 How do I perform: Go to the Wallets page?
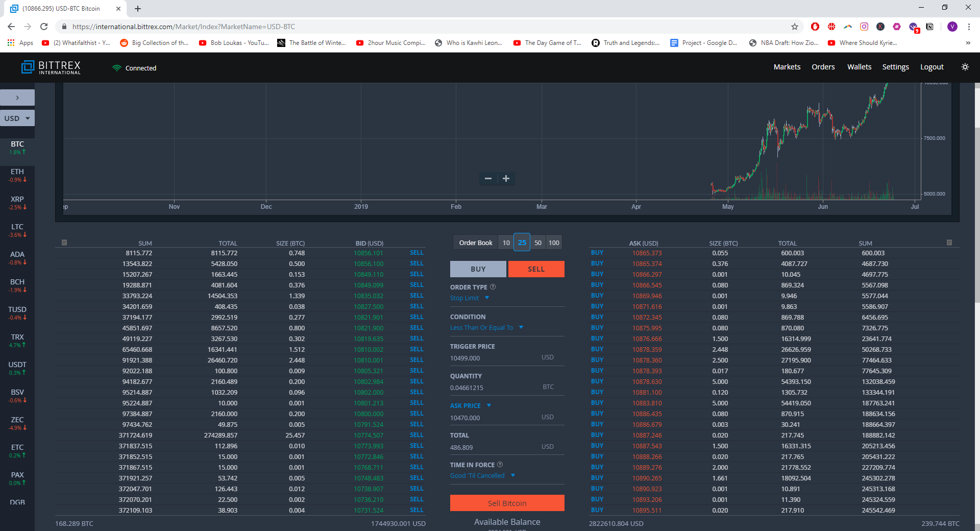click(x=859, y=66)
